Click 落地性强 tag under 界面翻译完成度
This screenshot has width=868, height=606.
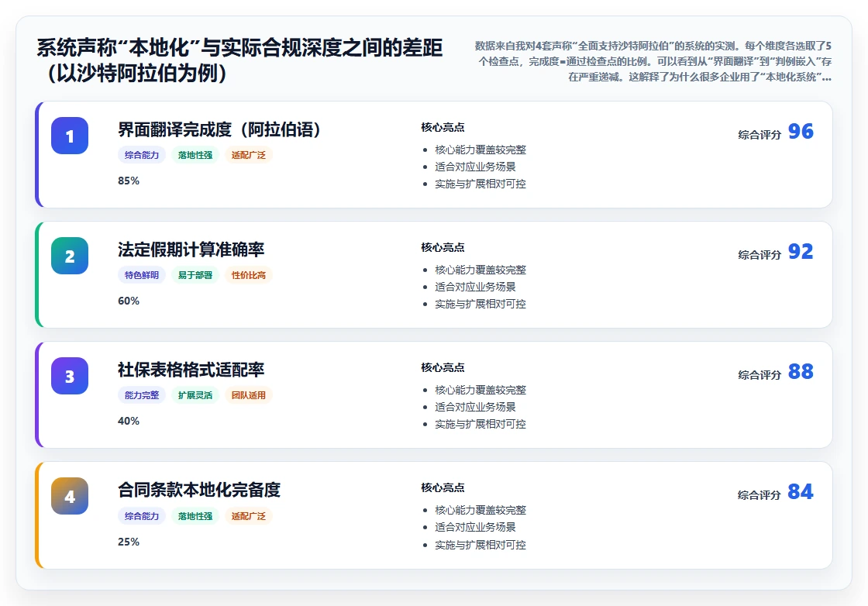[195, 155]
